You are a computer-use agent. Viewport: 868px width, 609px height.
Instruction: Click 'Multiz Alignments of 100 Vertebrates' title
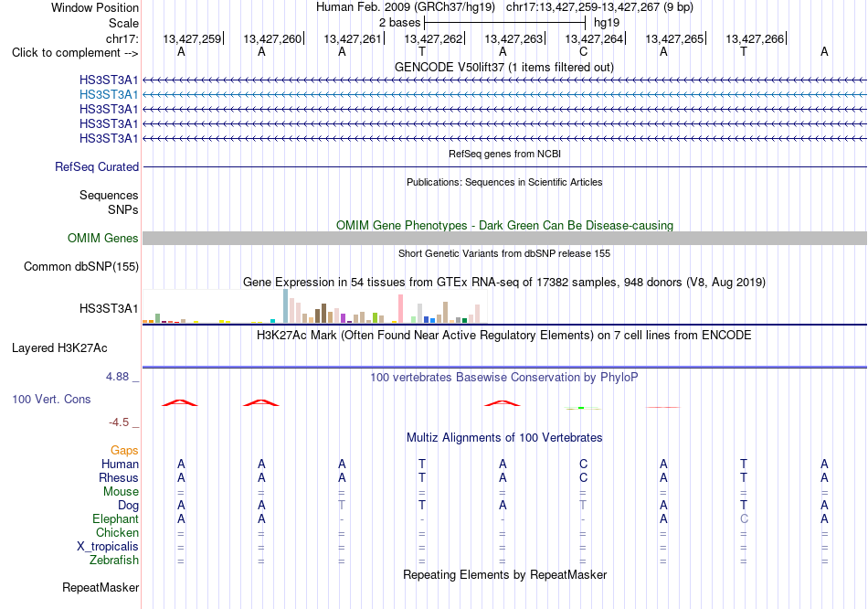coord(504,438)
